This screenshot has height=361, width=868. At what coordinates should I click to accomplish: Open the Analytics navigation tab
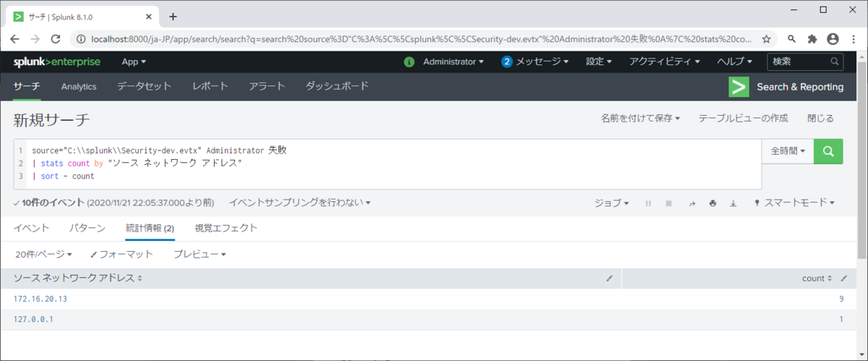point(79,87)
